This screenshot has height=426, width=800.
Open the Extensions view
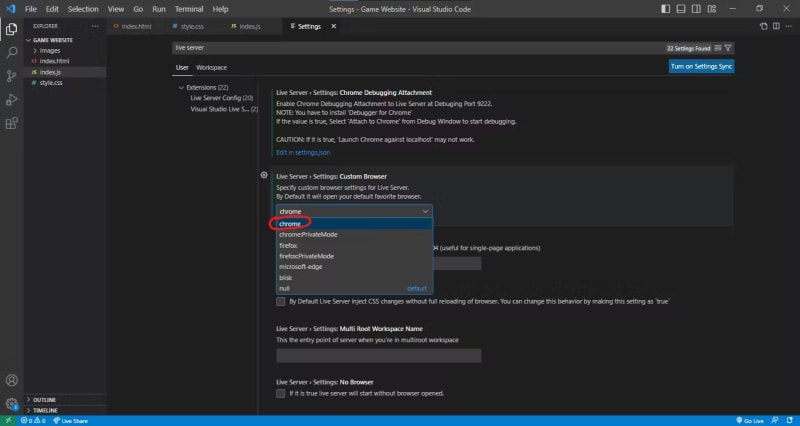point(11,123)
